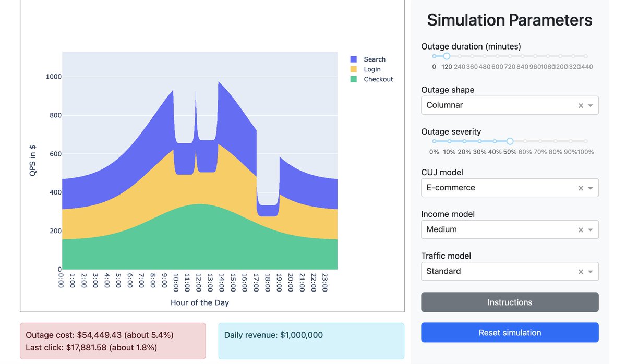Viewport: 626px width, 364px height.
Task: Click the QPS in $ axis title
Action: [32, 160]
